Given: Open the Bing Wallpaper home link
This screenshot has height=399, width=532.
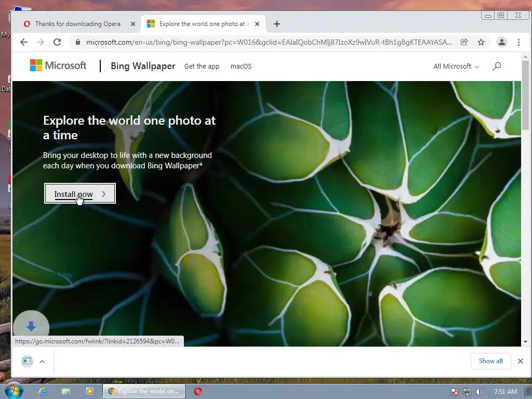Looking at the screenshot, I should tap(143, 66).
